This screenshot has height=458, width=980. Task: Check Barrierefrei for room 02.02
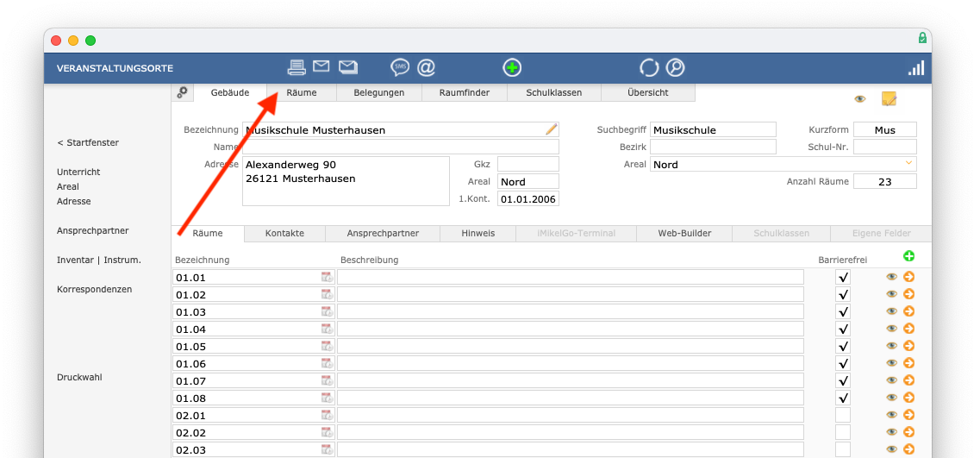[x=843, y=432]
